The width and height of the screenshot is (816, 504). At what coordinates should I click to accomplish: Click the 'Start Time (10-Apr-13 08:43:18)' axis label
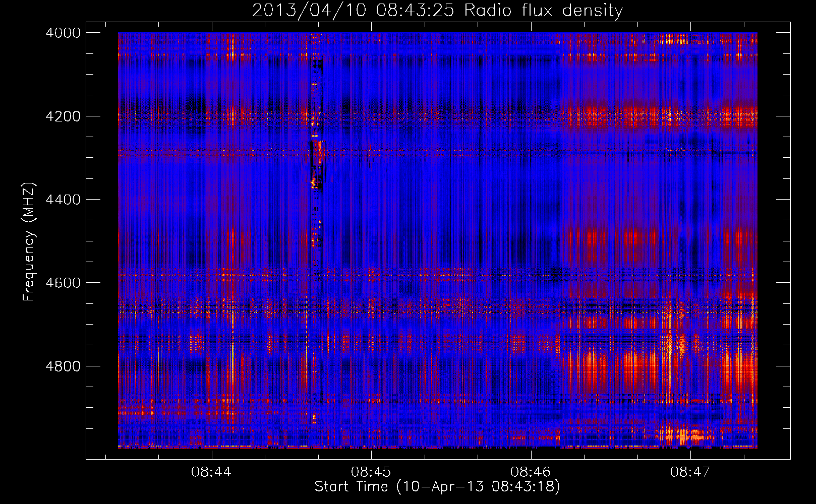click(x=437, y=487)
